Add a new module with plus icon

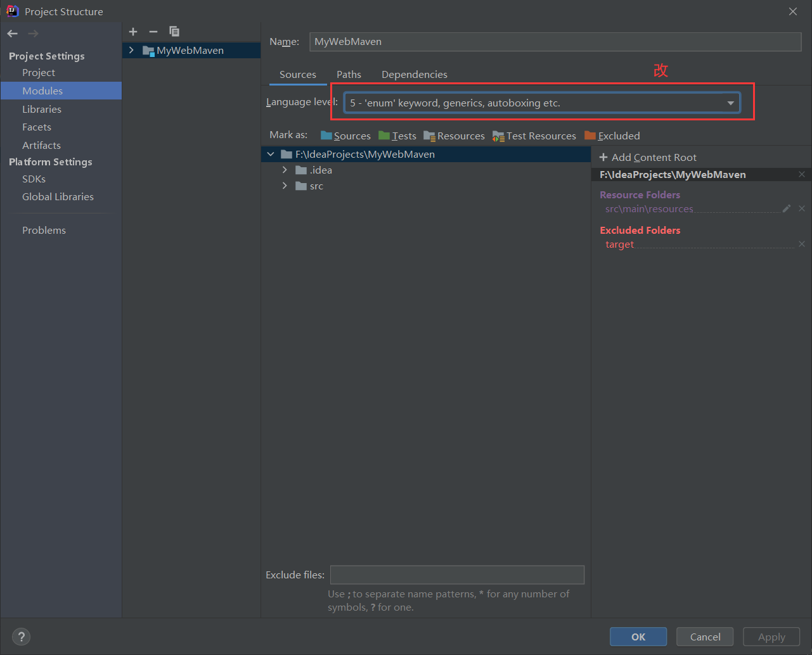[133, 32]
